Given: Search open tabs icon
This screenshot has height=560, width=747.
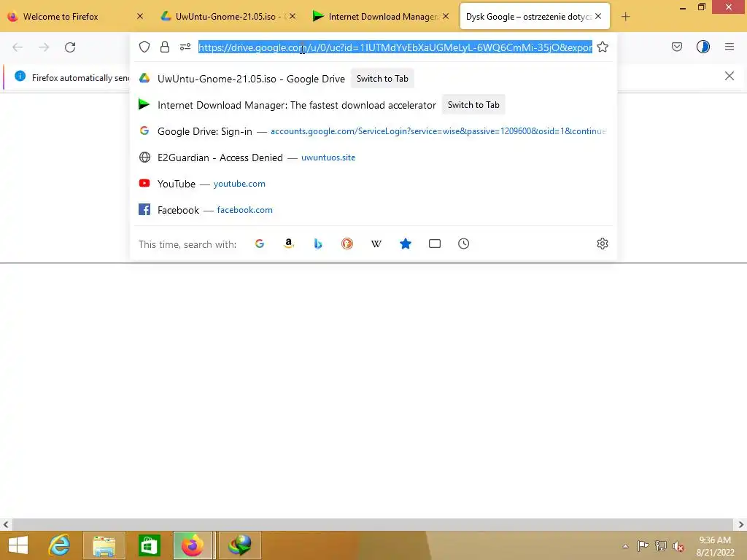Looking at the screenshot, I should point(435,244).
